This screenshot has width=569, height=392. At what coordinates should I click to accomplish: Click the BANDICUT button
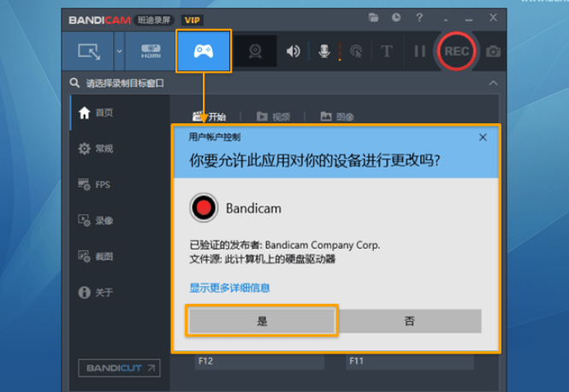click(119, 368)
